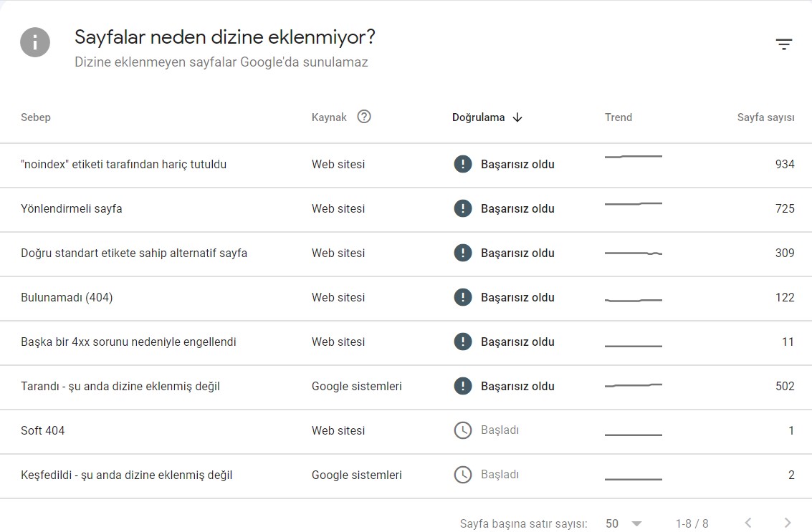This screenshot has height=532, width=812.
Task: Click the help icon beside Kaynak
Action: coord(364,117)
